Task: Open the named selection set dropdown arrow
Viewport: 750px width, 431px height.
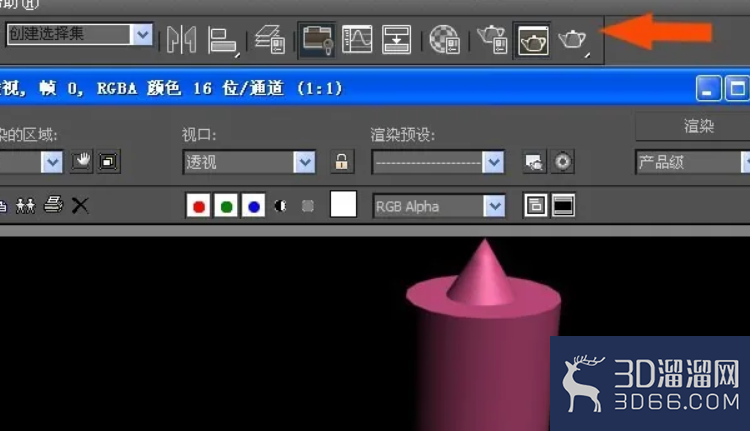Action: tap(142, 34)
